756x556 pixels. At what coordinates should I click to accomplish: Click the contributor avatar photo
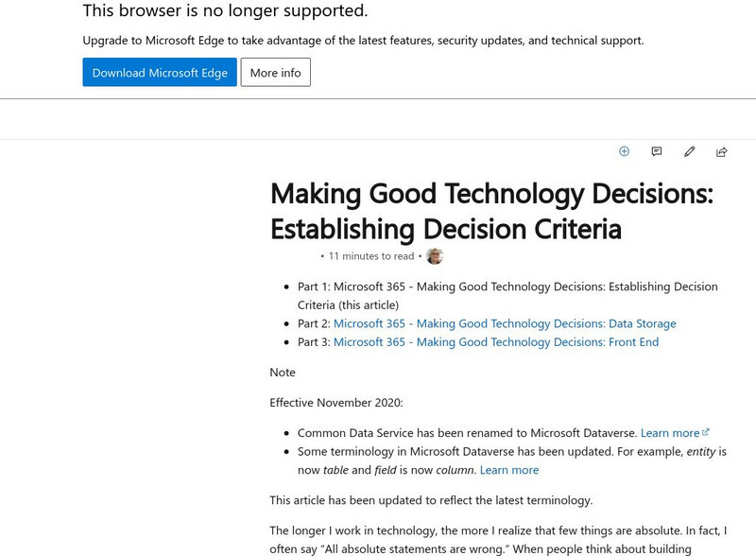435,256
